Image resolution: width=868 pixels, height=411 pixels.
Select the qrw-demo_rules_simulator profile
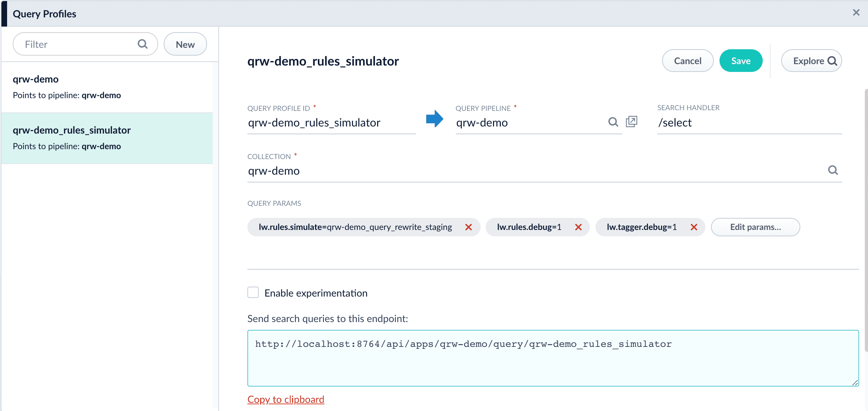(106, 138)
